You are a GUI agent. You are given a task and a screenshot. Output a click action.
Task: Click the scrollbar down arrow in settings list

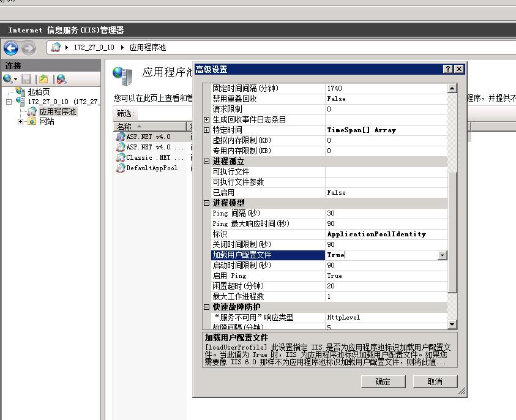click(x=452, y=324)
